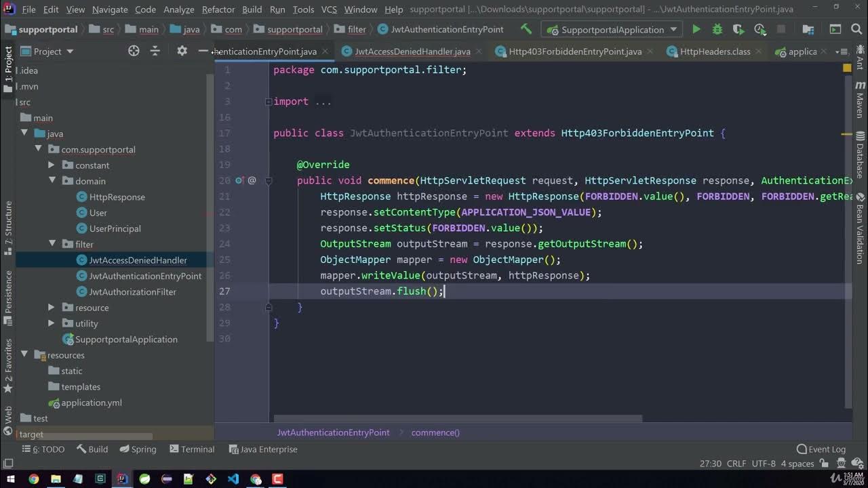Open the File menu
868x488 pixels.
pyautogui.click(x=28, y=9)
